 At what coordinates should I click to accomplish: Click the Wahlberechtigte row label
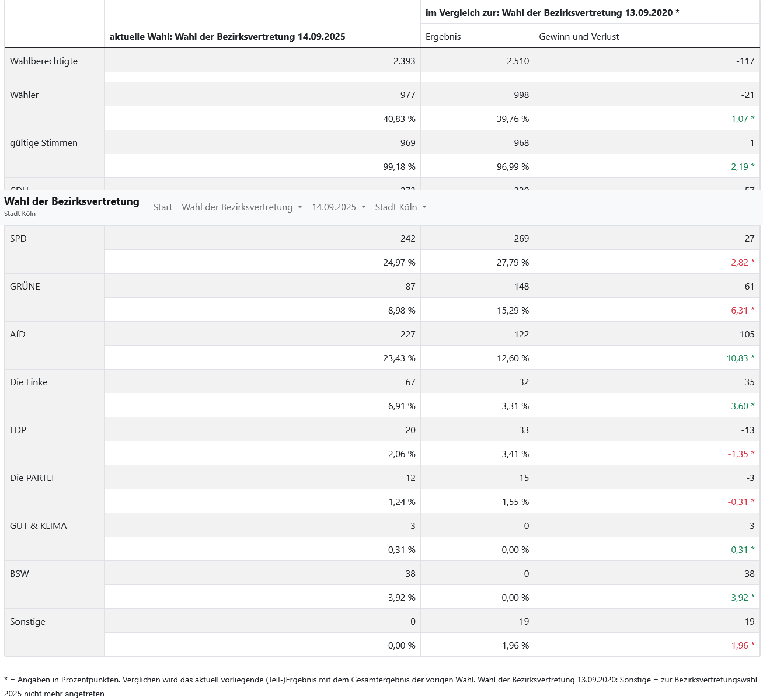[x=44, y=61]
